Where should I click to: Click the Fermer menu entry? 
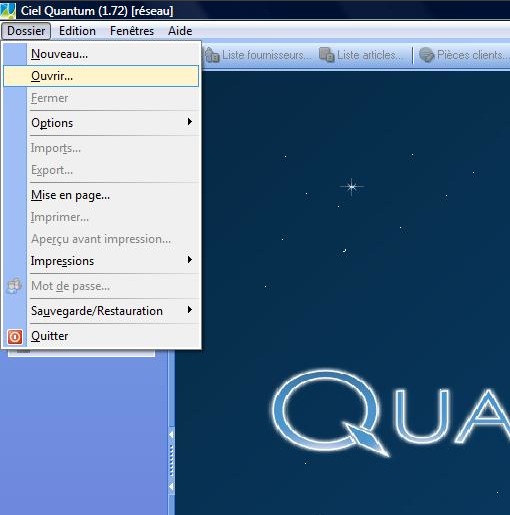[x=101, y=98]
